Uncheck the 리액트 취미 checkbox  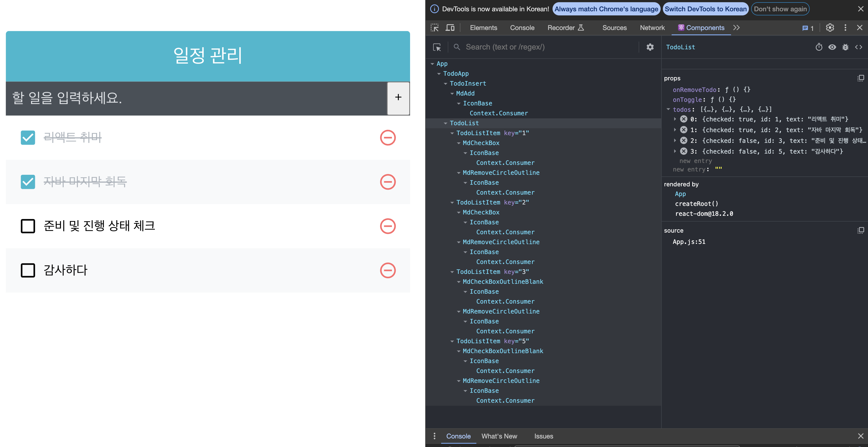pos(28,138)
